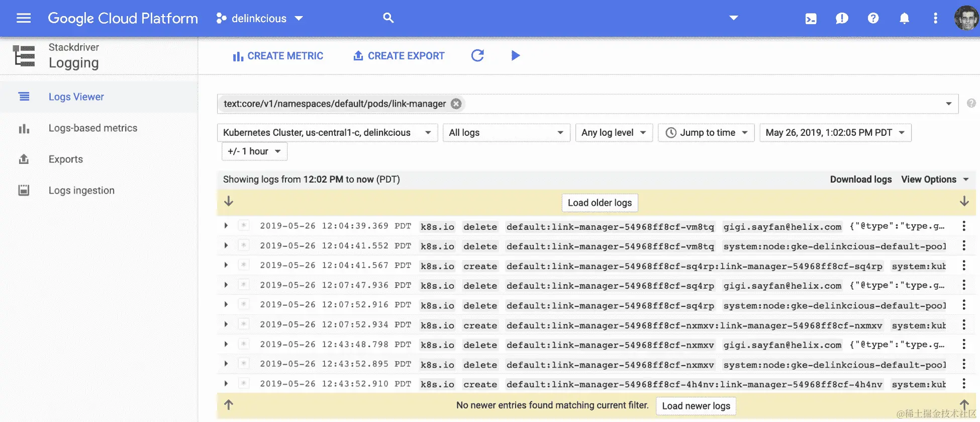Screen dimensions: 980x422
Task: Open more options for 12:04:39.369 entry
Action: click(x=964, y=226)
